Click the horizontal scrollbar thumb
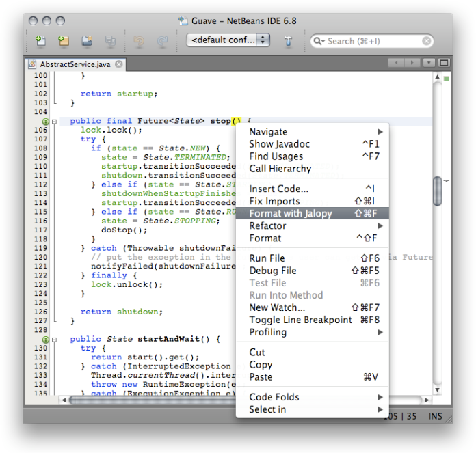The image size is (476, 453). point(153,400)
